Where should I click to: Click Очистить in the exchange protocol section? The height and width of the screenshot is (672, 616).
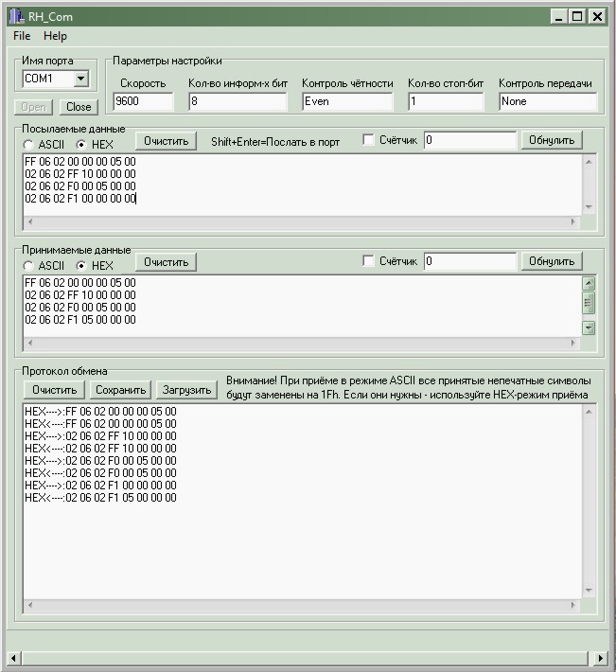(54, 390)
